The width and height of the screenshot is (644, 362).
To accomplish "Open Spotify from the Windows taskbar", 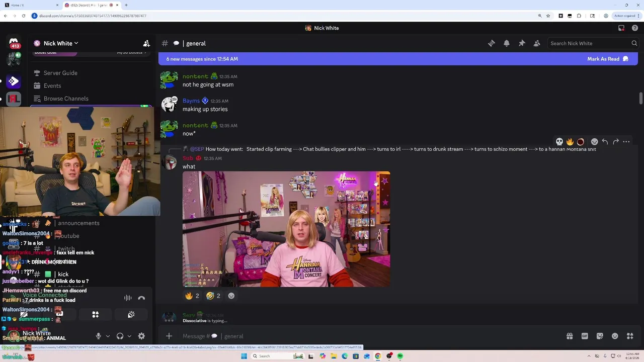I will (x=400, y=356).
